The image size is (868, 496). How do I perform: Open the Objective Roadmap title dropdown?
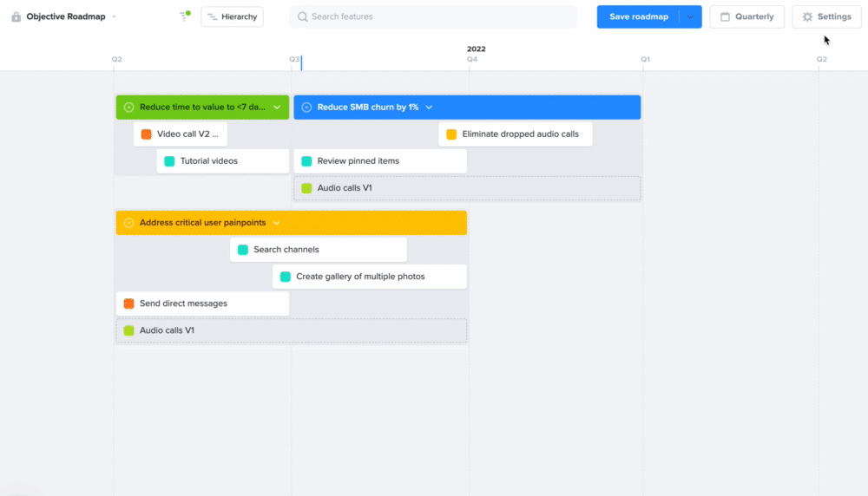click(x=114, y=16)
